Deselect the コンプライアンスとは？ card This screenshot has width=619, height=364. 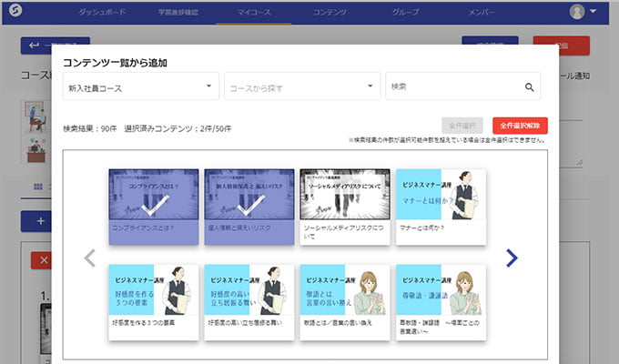point(154,207)
